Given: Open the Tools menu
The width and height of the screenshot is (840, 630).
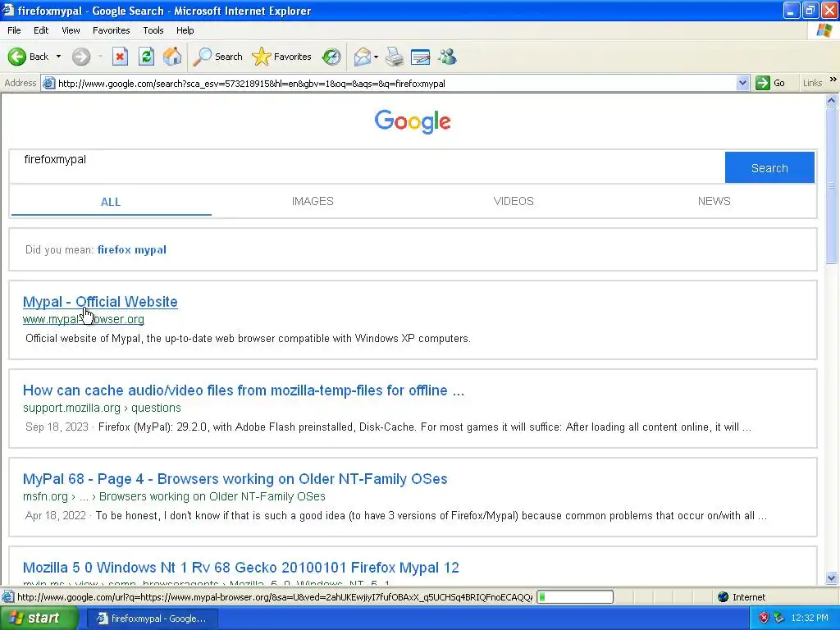Looking at the screenshot, I should coord(153,30).
